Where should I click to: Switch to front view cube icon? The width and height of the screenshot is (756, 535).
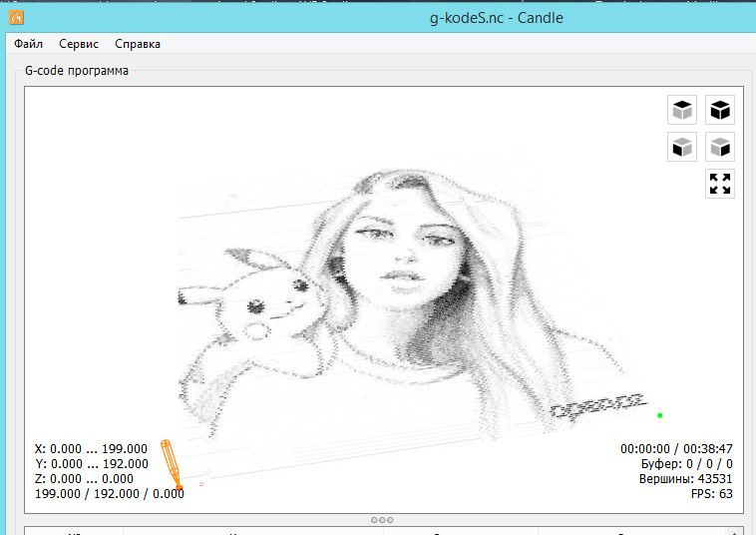pyautogui.click(x=682, y=147)
